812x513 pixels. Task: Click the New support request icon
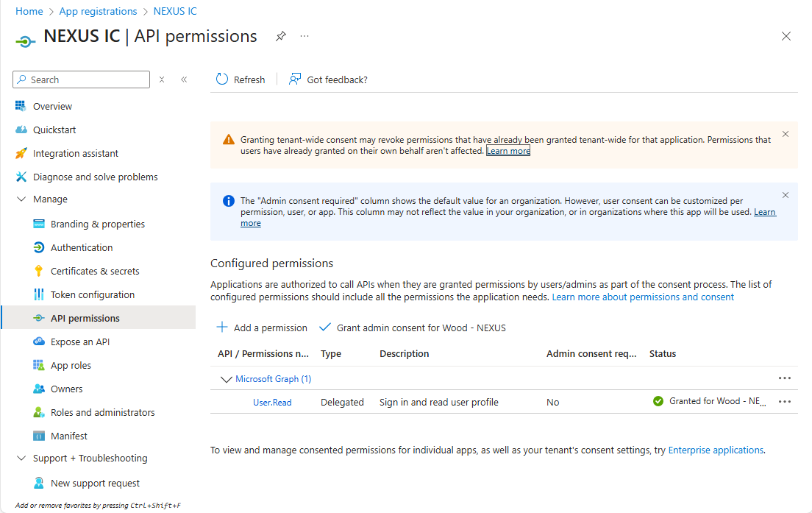point(39,483)
